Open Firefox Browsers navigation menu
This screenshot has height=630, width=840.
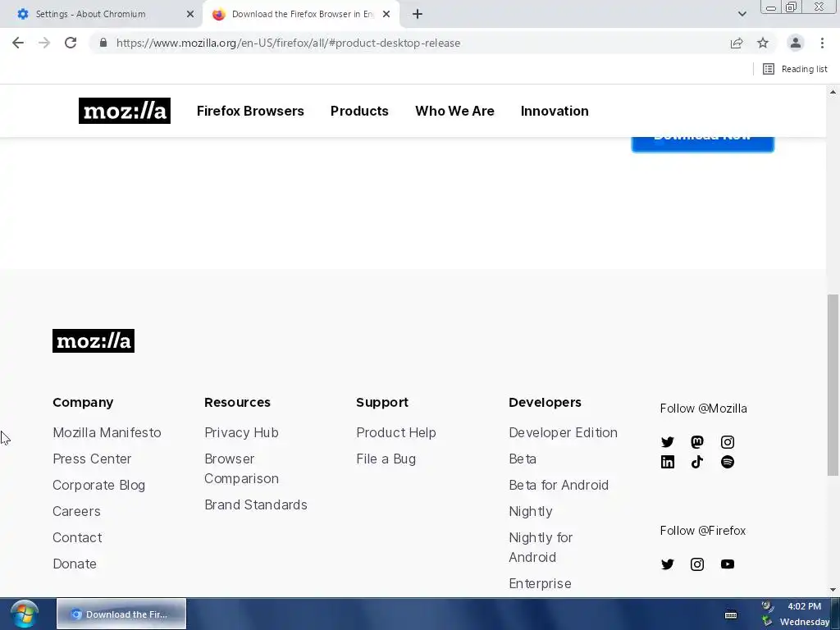click(250, 111)
